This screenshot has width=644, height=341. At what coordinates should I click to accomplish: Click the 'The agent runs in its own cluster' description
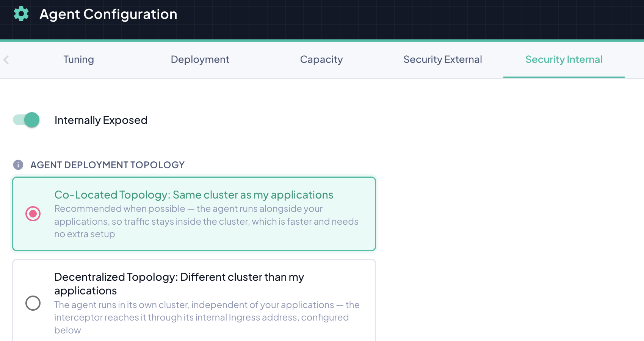click(x=207, y=318)
